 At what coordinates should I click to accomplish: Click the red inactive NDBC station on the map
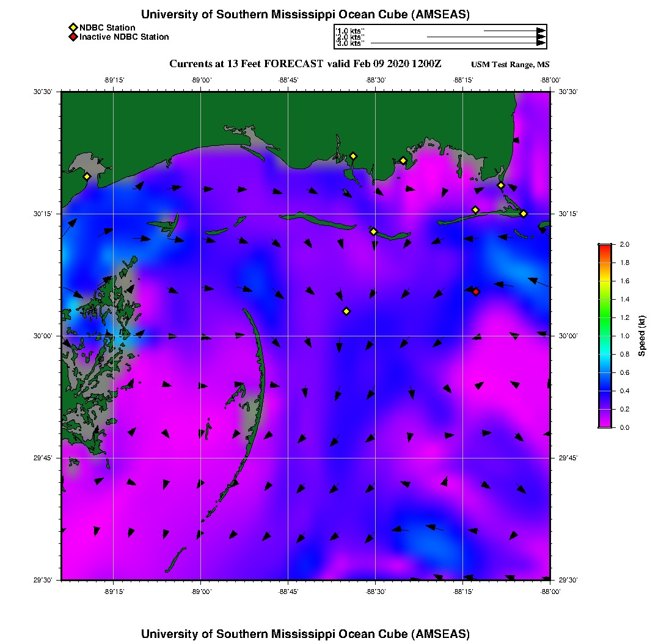pos(476,292)
